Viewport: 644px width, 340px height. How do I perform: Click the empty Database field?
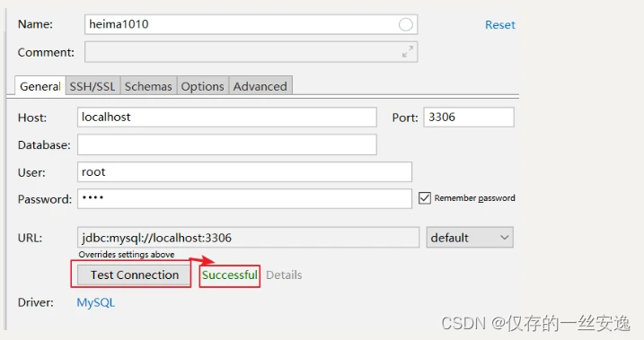(226, 144)
